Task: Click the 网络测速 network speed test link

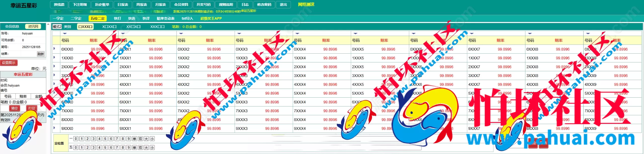Action: pos(306,4)
